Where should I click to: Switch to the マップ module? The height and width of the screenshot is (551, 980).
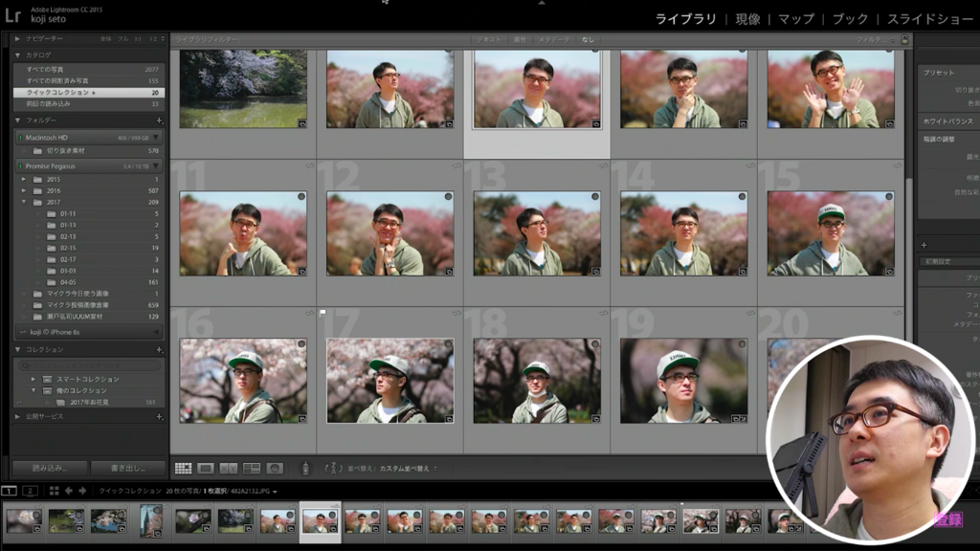click(x=796, y=19)
